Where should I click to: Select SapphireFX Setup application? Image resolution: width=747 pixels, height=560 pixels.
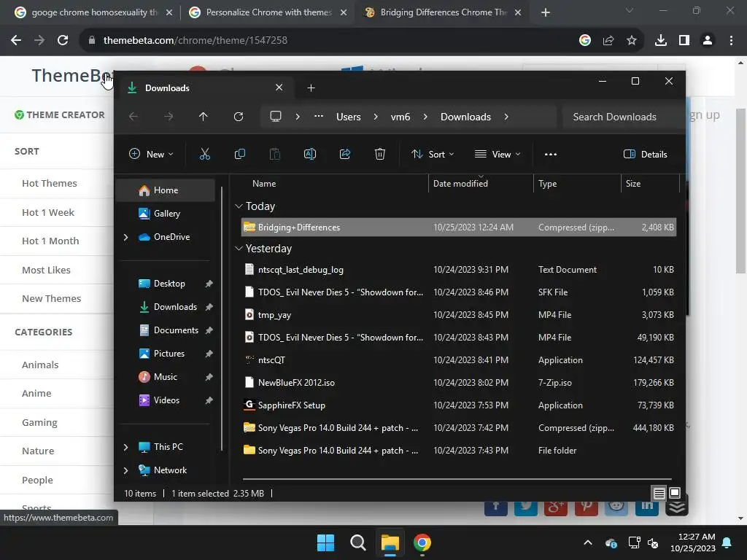(x=459, y=405)
